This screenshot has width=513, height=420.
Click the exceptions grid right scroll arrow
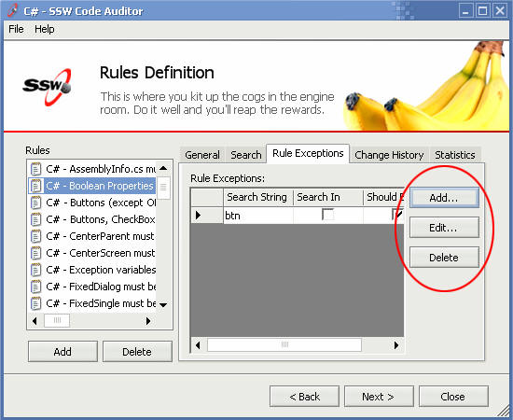click(396, 345)
